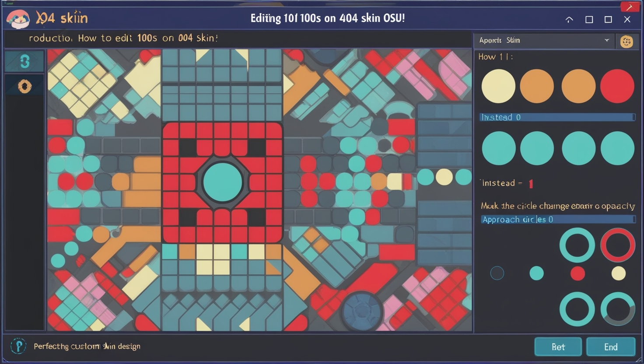Screen dimensions: 644x364
Task: Open the Aporit Skin dropdown
Action: [x=544, y=40]
